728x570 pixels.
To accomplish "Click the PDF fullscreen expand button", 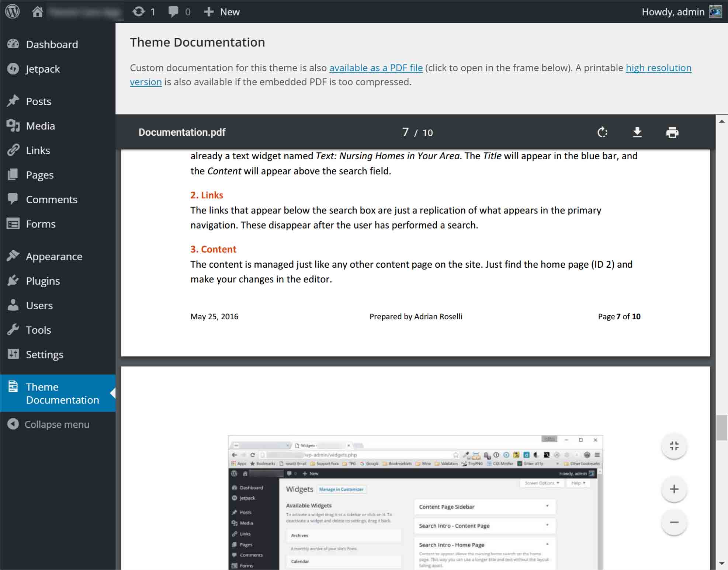I will click(x=674, y=445).
